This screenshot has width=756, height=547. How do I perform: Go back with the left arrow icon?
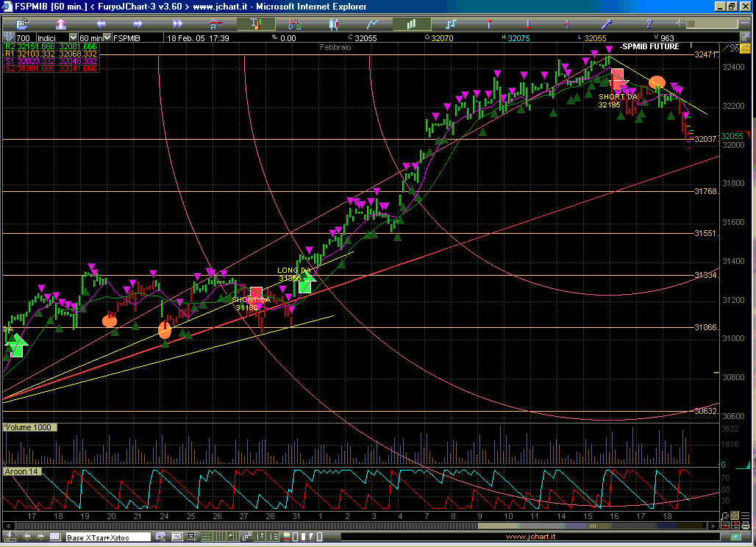tap(101, 24)
